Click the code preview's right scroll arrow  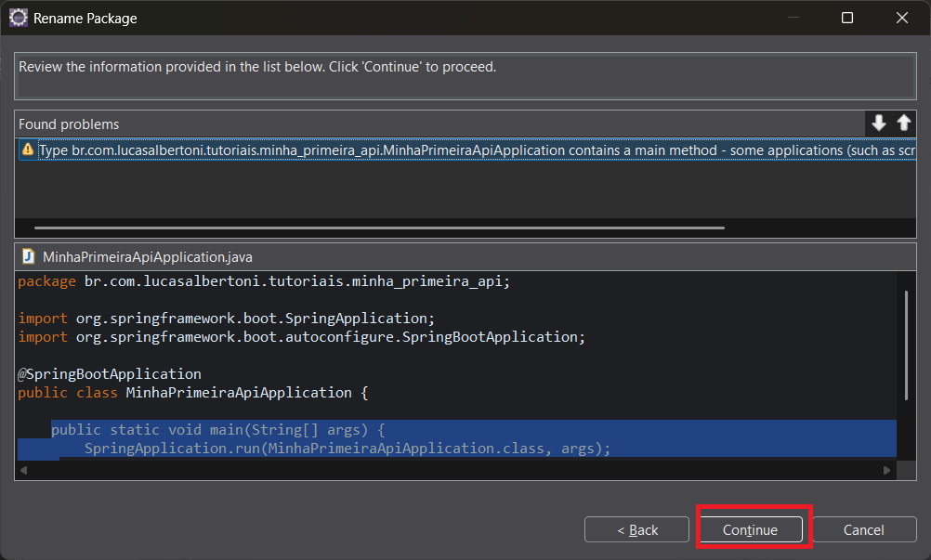coord(886,471)
